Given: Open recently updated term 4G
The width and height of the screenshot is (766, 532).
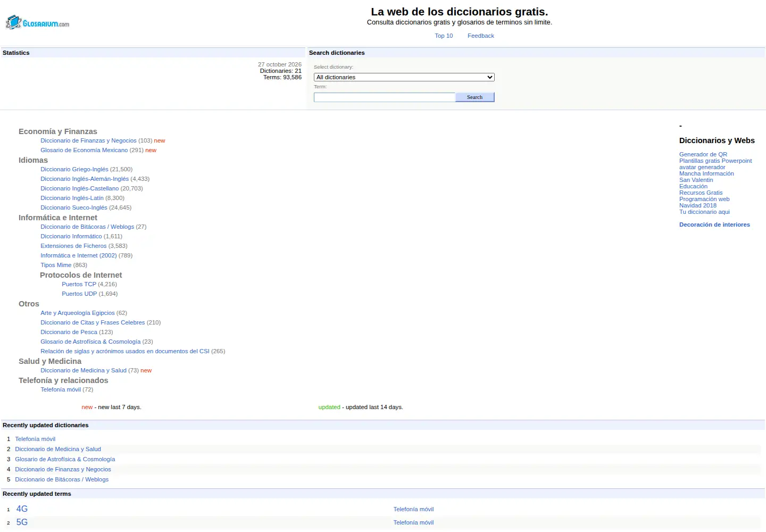Looking at the screenshot, I should 22,509.
